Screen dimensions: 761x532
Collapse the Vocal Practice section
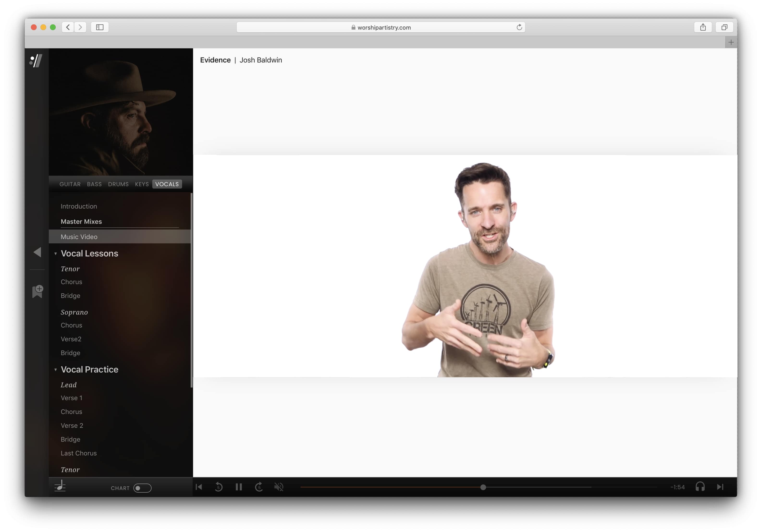pyautogui.click(x=56, y=370)
